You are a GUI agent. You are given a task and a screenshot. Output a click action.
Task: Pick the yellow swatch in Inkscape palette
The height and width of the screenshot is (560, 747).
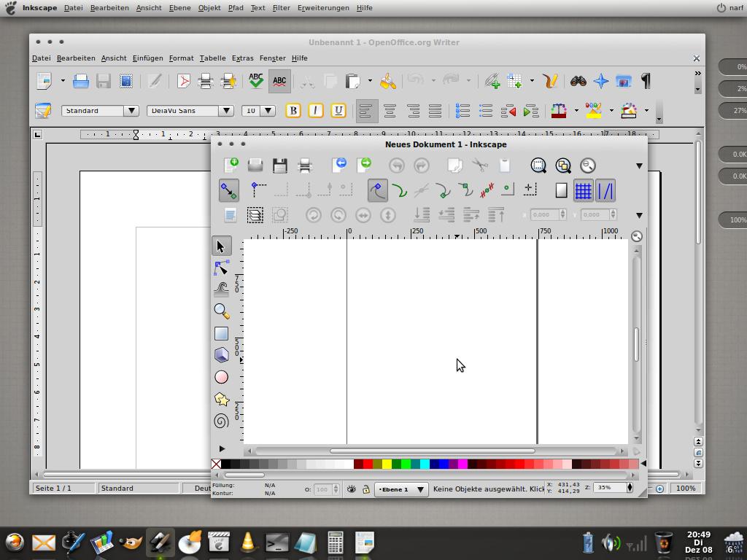click(387, 464)
